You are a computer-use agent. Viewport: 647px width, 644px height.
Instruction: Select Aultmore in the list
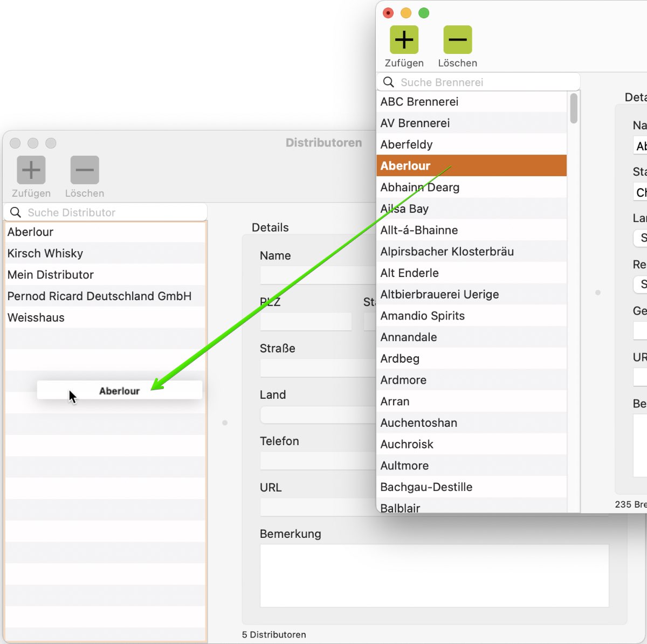click(x=472, y=466)
